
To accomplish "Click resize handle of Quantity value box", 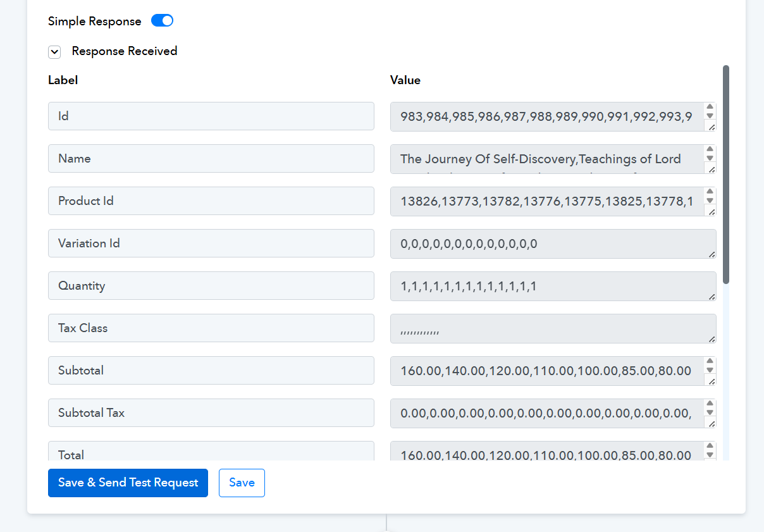I will point(712,296).
